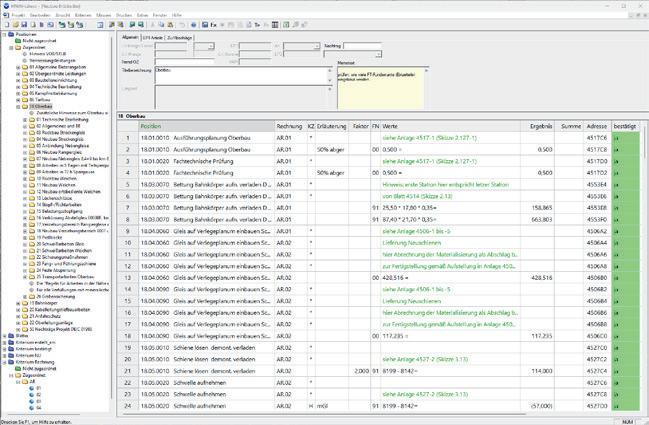This screenshot has height=425, width=649.
Task: Select row 1 header in the table
Action: pos(127,138)
